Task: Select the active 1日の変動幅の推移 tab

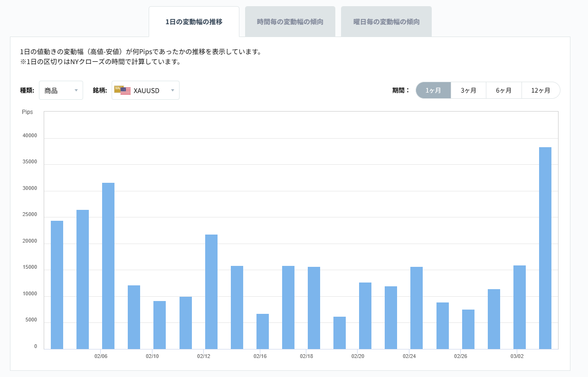Action: [x=194, y=21]
